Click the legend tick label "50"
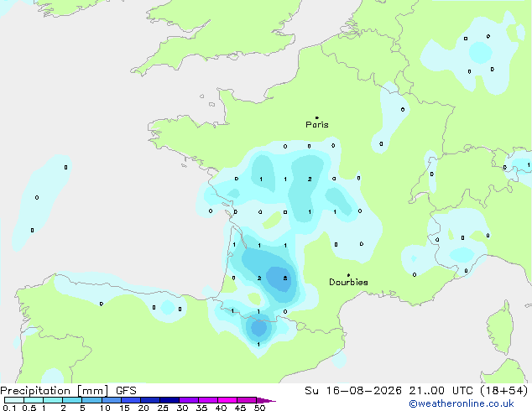This screenshot has height=411, width=532. pos(259,408)
